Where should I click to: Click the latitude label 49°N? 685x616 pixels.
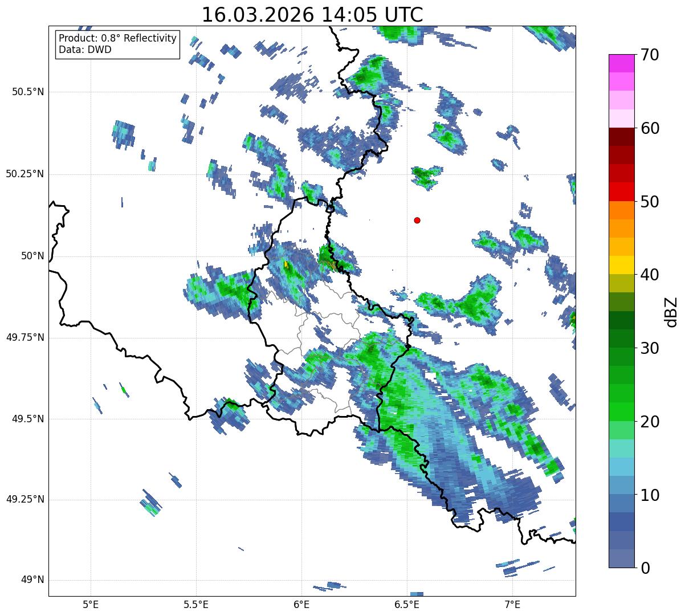32,580
